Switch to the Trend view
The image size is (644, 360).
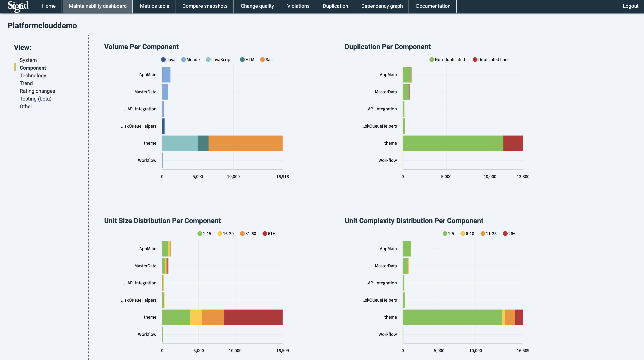click(x=26, y=83)
